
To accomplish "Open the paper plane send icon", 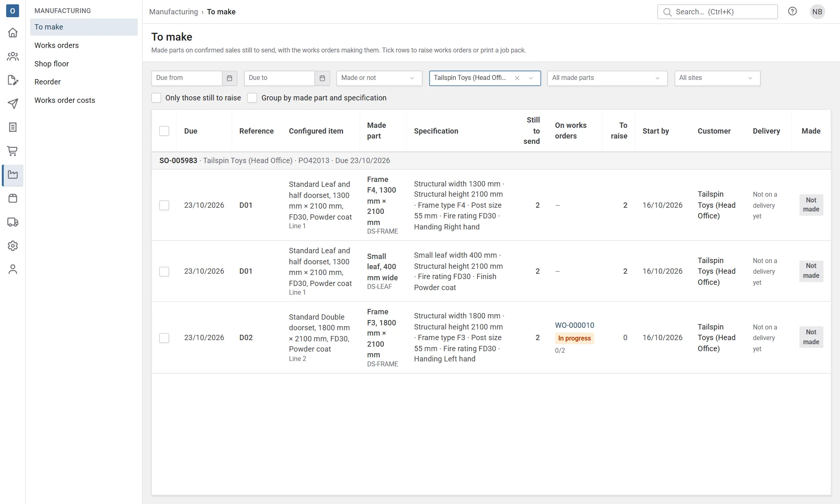I will (13, 104).
